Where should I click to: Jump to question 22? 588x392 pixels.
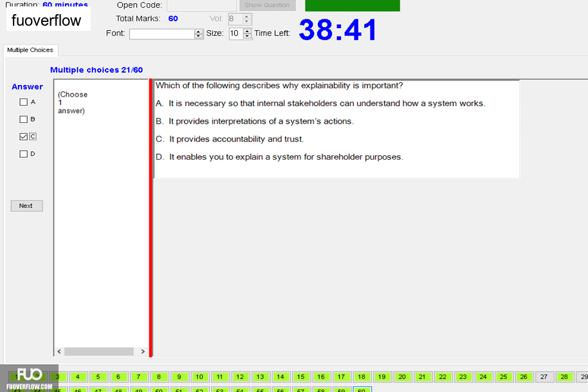pos(443,377)
